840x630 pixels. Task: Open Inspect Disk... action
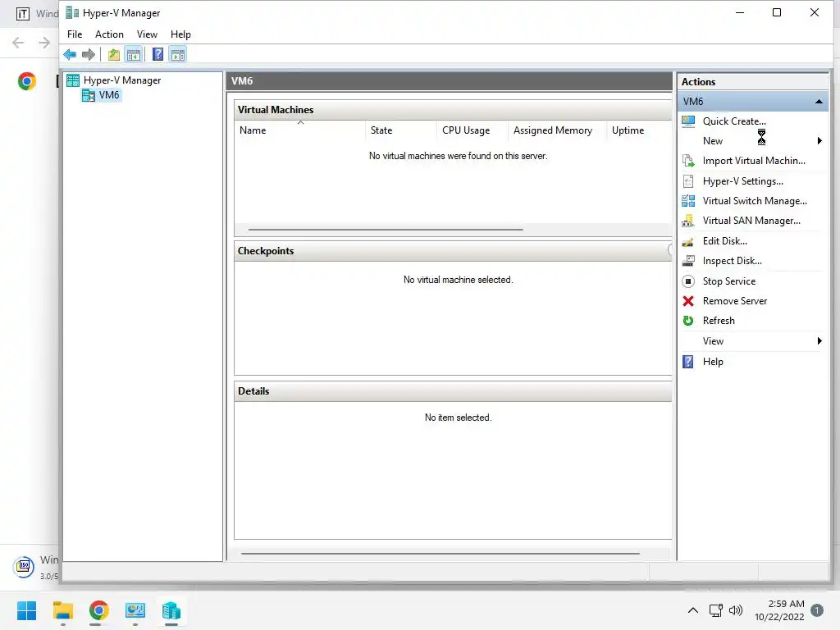[x=733, y=261]
